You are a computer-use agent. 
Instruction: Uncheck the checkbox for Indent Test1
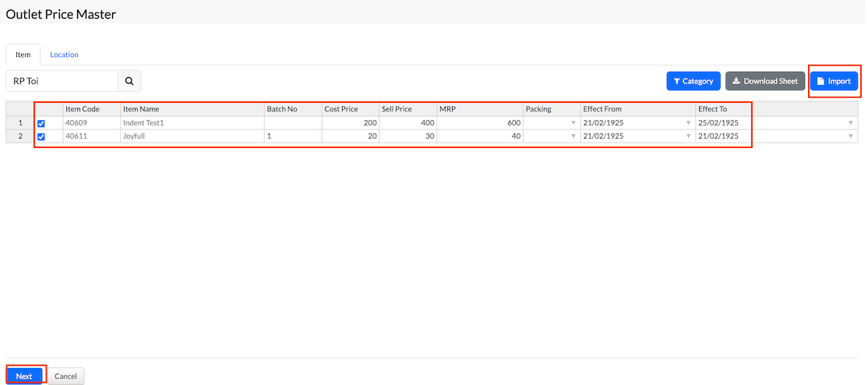tap(41, 124)
